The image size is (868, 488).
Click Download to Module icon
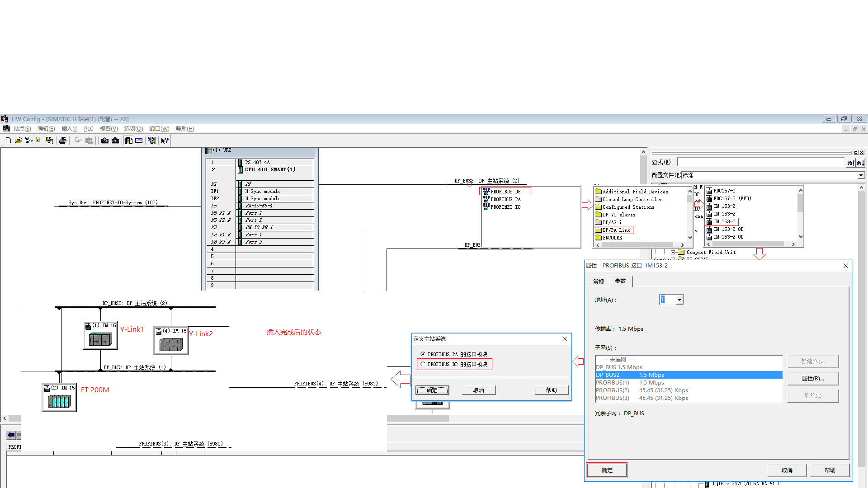pos(105,141)
